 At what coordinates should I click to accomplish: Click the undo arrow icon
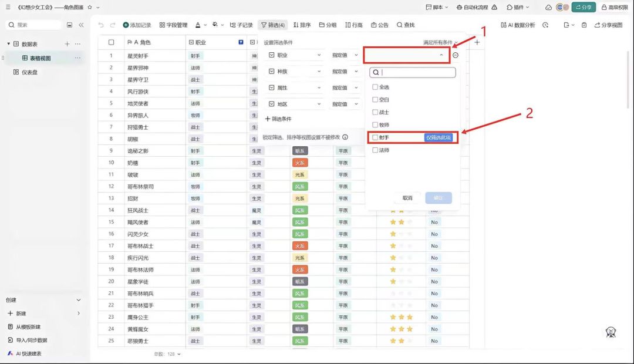[x=101, y=25]
